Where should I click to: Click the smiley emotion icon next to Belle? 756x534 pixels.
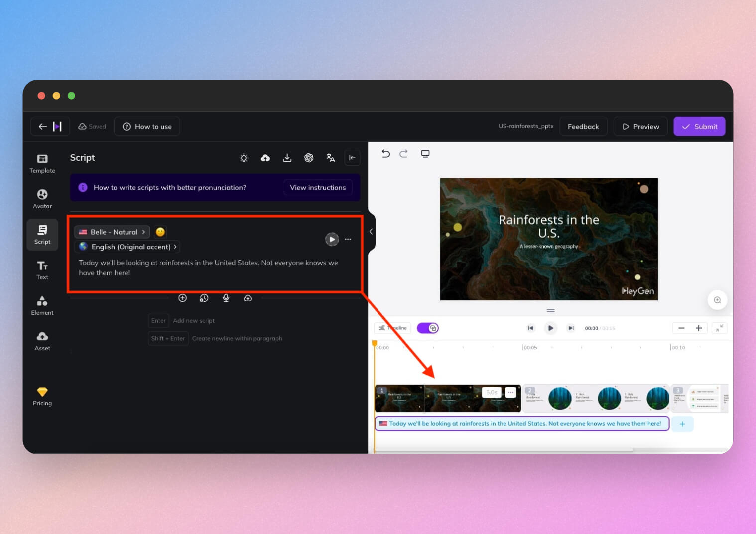160,232
